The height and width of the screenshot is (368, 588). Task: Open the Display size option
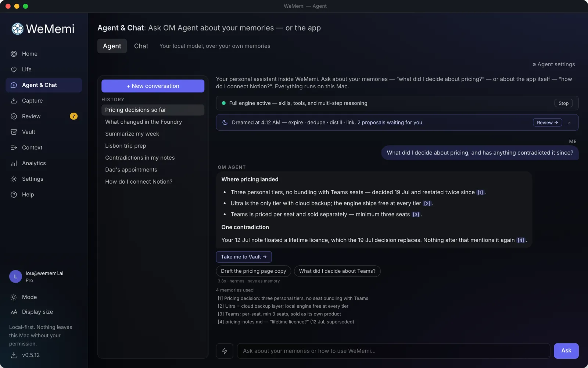pyautogui.click(x=32, y=312)
